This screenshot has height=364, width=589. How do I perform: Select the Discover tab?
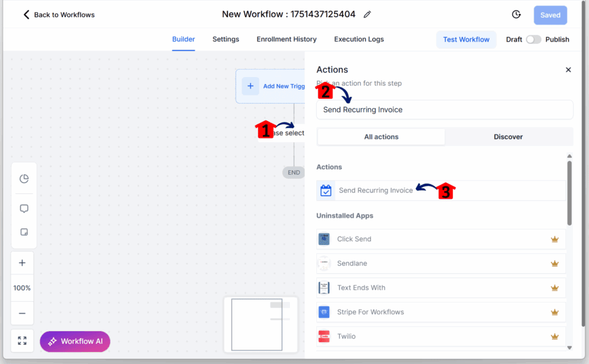coord(508,137)
